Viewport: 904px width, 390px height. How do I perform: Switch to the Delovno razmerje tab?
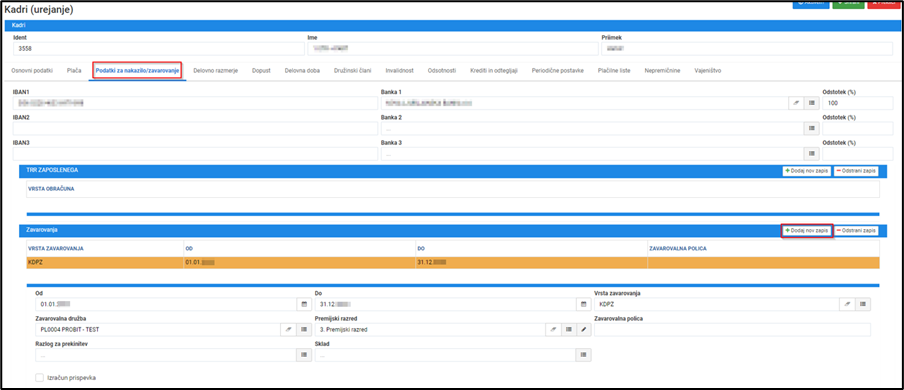coord(215,70)
